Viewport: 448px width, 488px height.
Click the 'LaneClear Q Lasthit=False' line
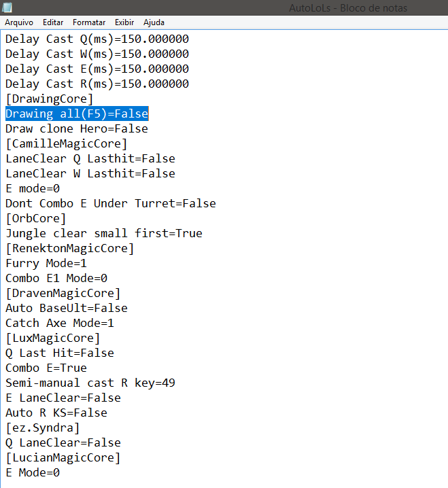click(90, 159)
